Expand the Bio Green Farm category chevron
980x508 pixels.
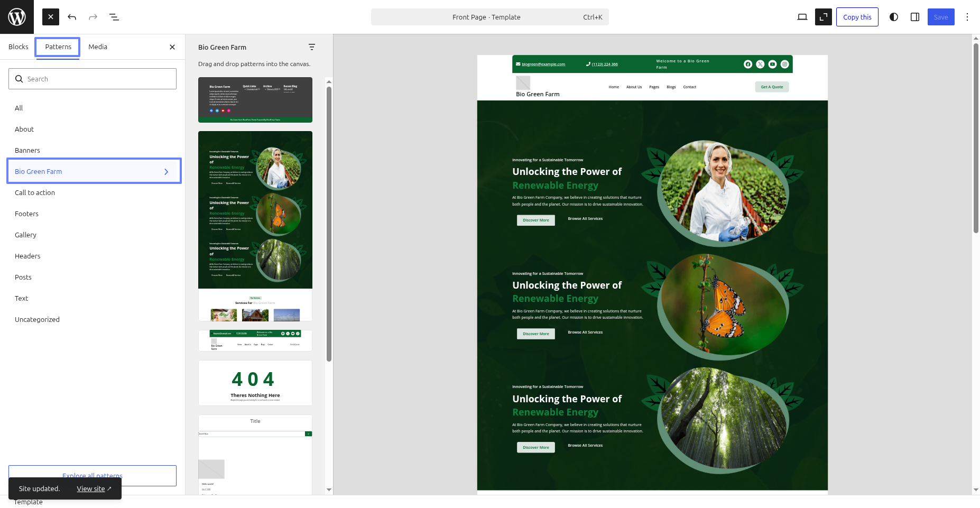tap(166, 172)
